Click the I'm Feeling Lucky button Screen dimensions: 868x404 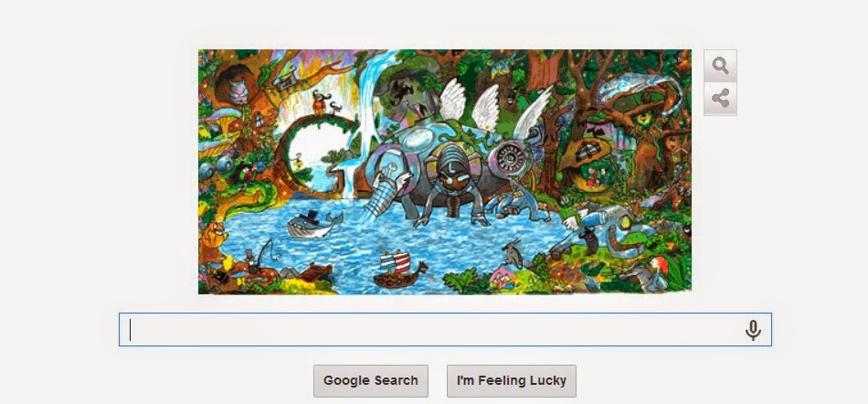(512, 381)
